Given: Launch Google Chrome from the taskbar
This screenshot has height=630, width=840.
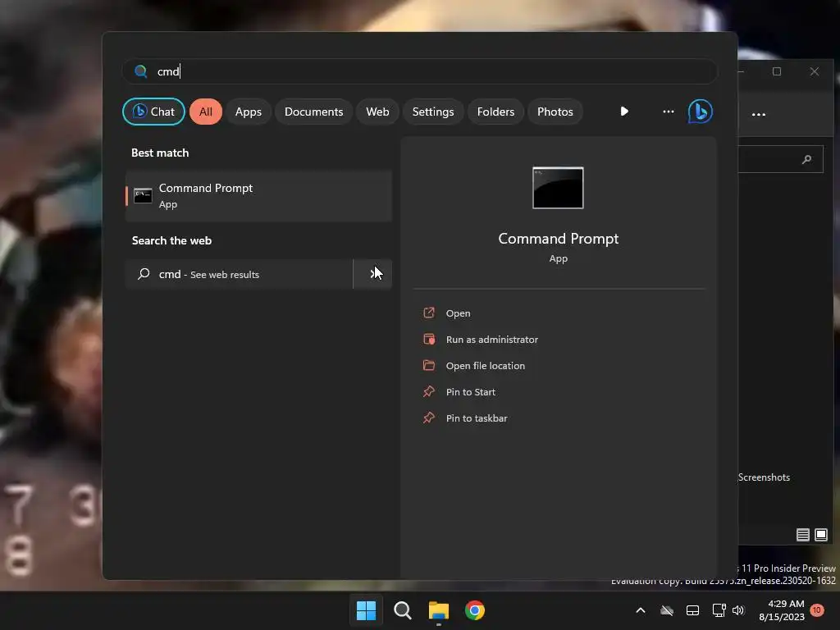Looking at the screenshot, I should (475, 610).
